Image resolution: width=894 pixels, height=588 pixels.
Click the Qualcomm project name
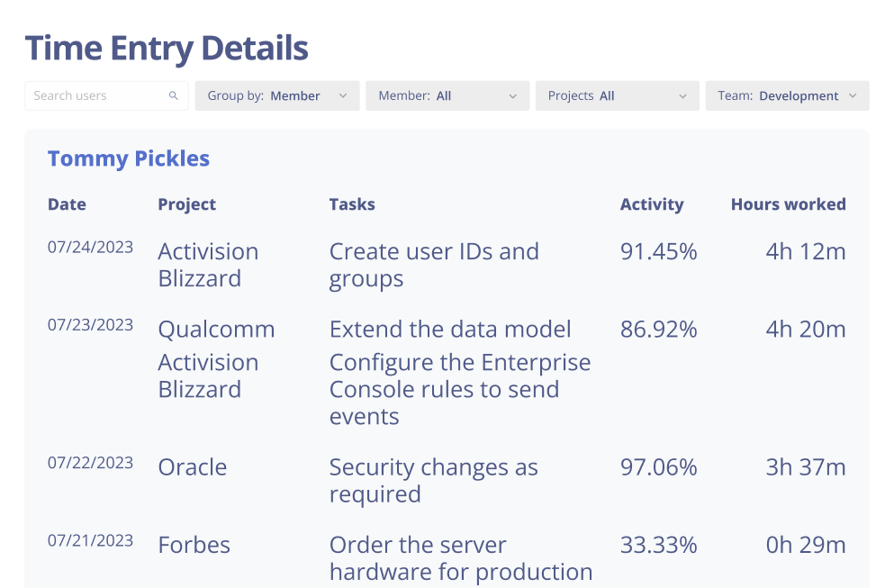point(216,330)
